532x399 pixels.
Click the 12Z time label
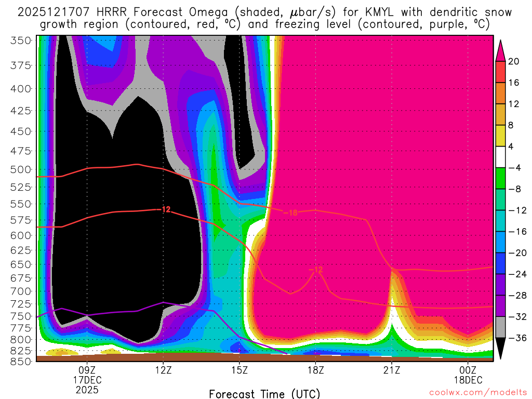pos(163,370)
